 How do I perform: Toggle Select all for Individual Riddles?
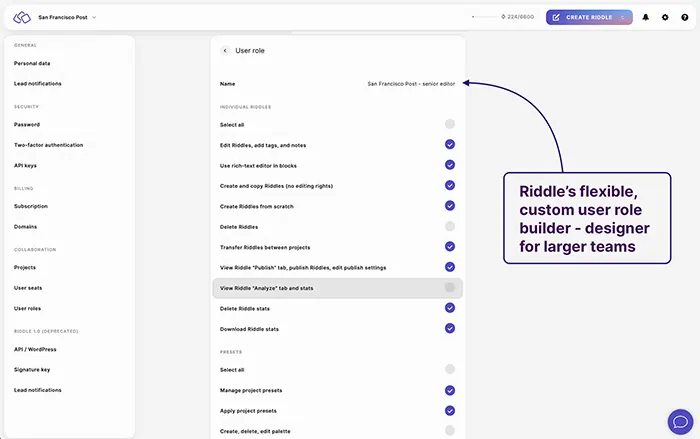tap(450, 124)
